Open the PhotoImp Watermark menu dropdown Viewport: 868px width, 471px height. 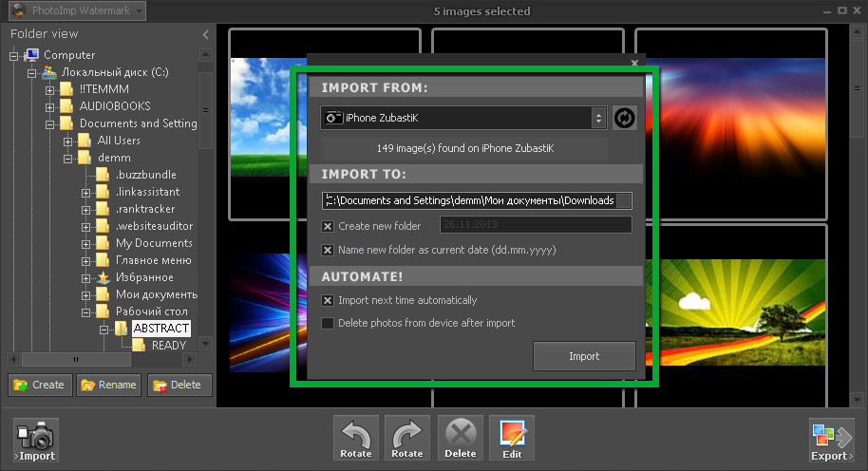tap(140, 10)
